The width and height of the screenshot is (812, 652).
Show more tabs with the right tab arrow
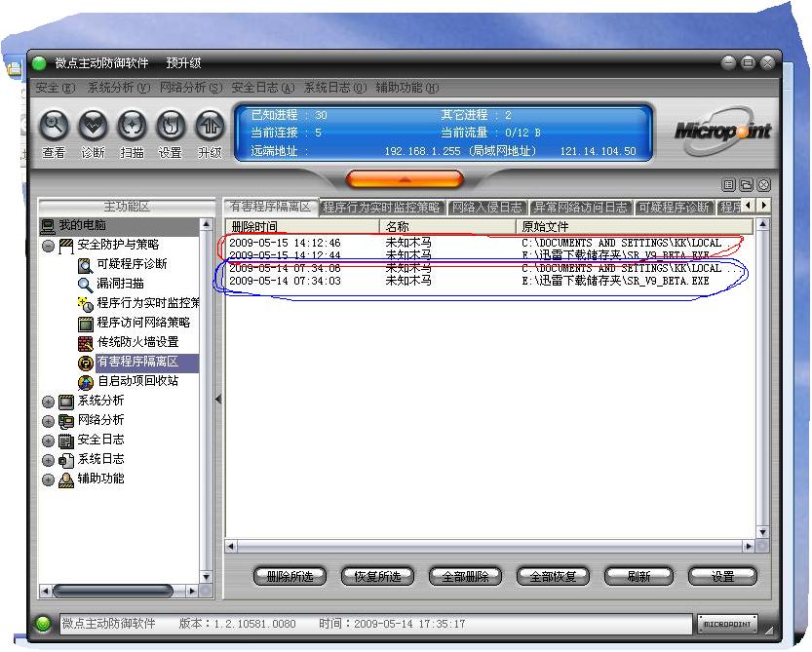pos(763,205)
